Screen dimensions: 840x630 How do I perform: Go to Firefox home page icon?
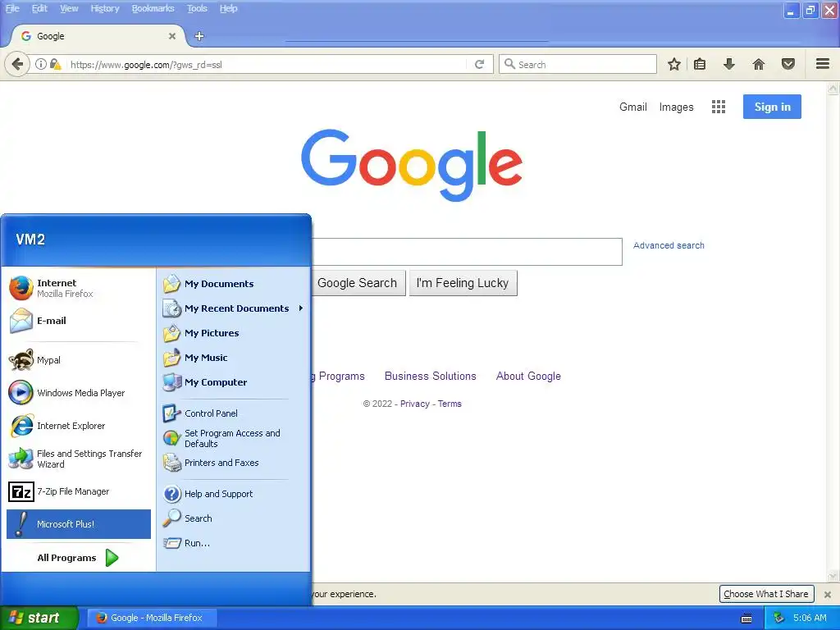[x=759, y=65]
